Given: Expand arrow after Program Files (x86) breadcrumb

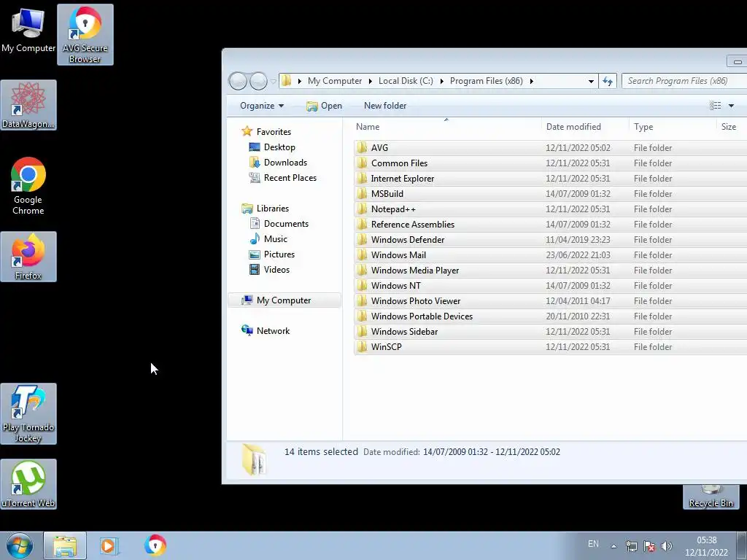Looking at the screenshot, I should click(x=531, y=82).
